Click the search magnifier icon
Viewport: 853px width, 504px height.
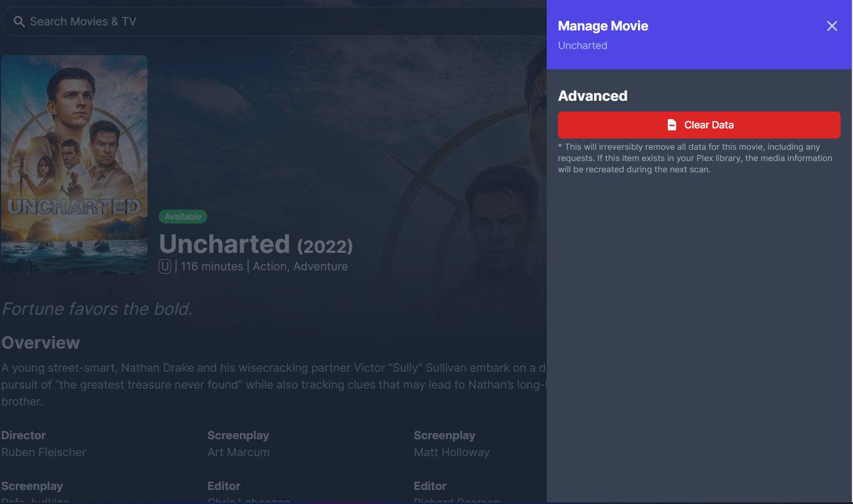click(19, 21)
